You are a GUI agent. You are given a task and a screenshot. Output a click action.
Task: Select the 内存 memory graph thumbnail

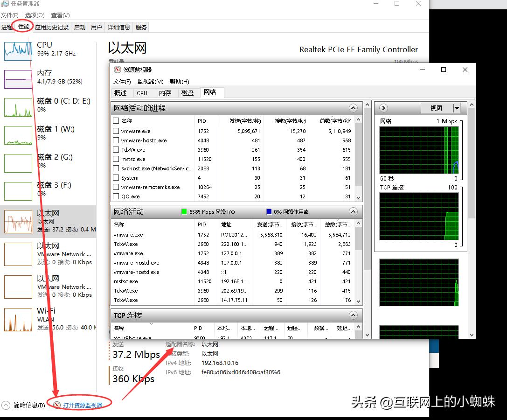[x=18, y=79]
